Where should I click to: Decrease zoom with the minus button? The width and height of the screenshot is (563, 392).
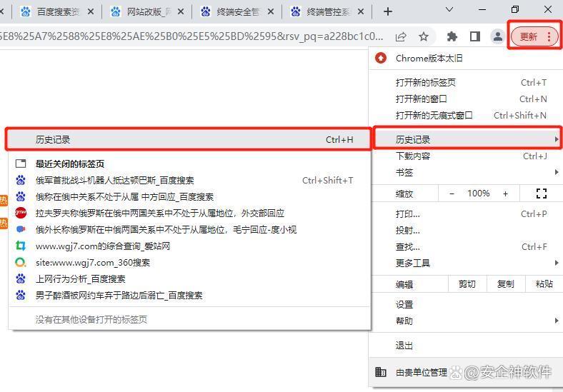click(452, 194)
